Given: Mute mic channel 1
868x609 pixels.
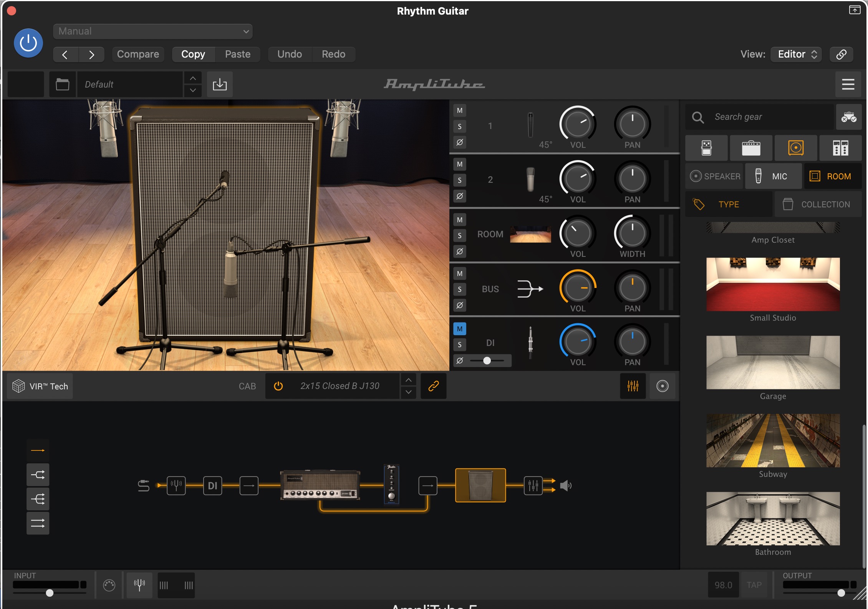Looking at the screenshot, I should (460, 111).
